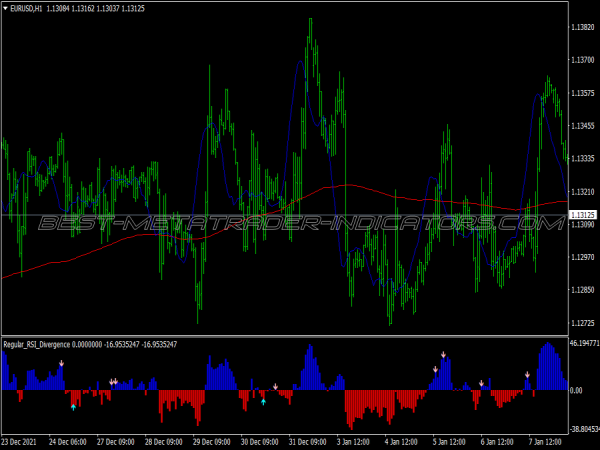Select the indicator minimum -38.80 label

click(585, 429)
